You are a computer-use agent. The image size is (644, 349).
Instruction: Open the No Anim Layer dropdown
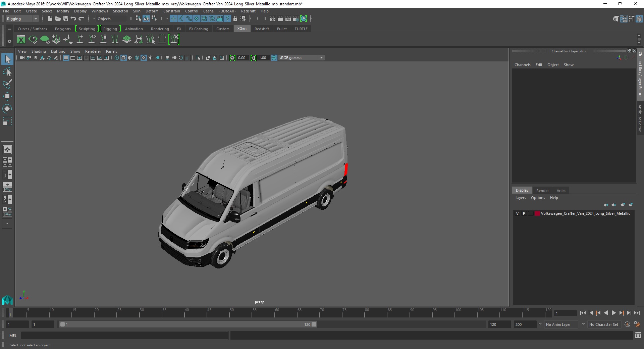coord(561,325)
